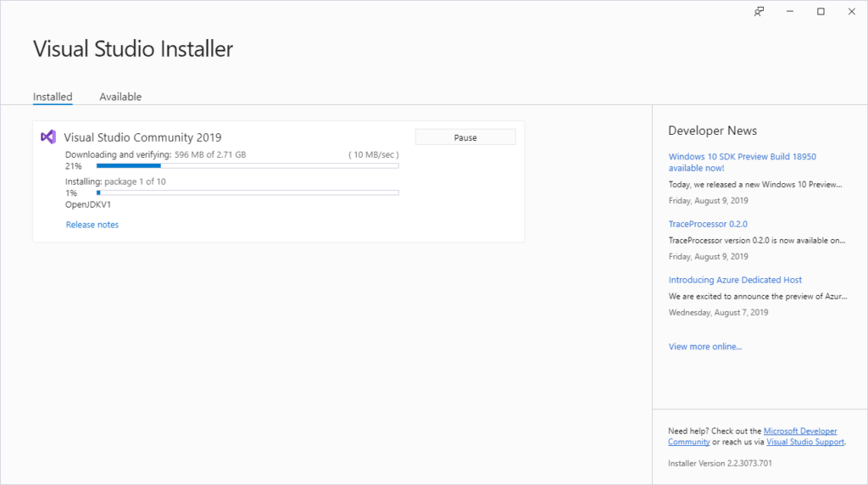Image resolution: width=868 pixels, height=485 pixels.
Task: Click the 596 MB of 2.71 GB text
Action: tap(210, 154)
